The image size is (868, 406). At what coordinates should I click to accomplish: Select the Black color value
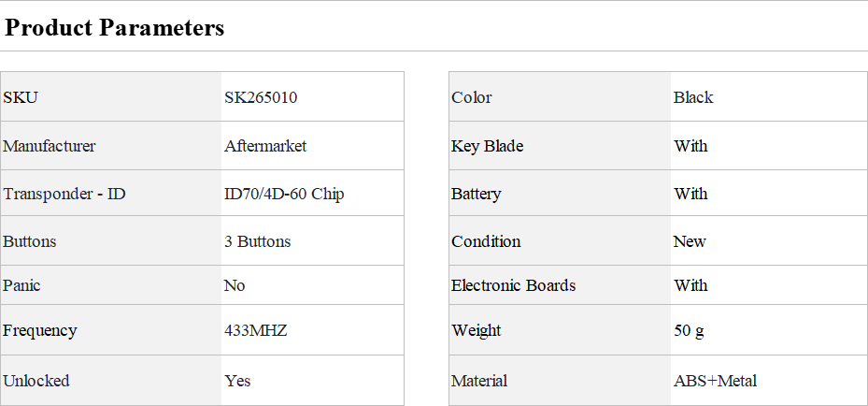click(x=693, y=97)
